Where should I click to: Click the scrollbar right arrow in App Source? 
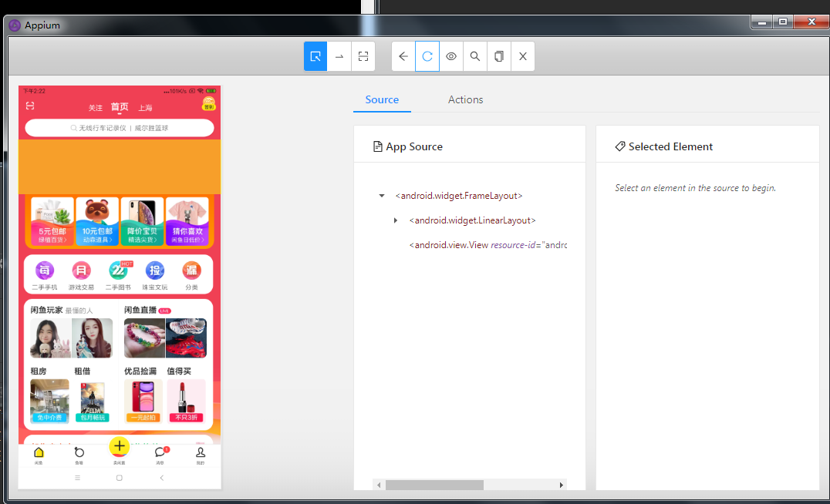coord(561,485)
